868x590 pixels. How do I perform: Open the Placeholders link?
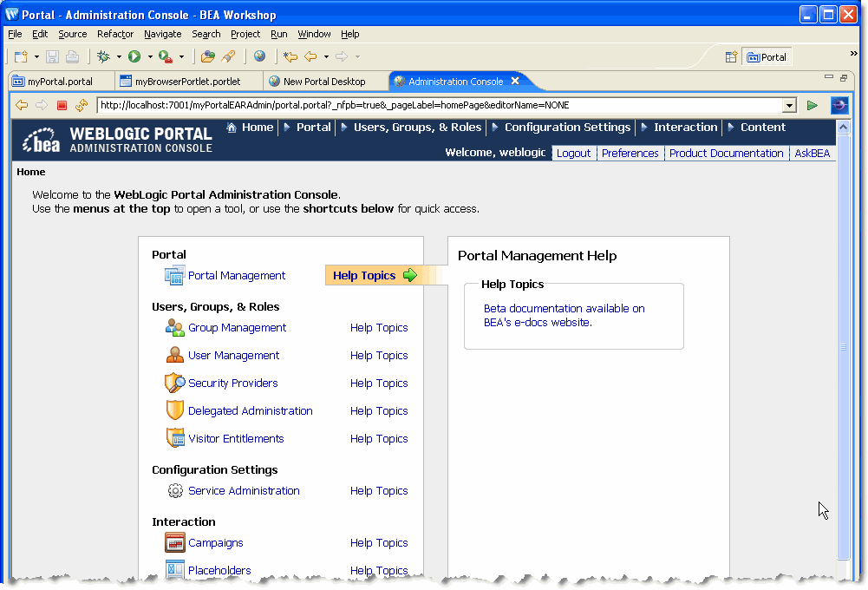pyautogui.click(x=219, y=570)
